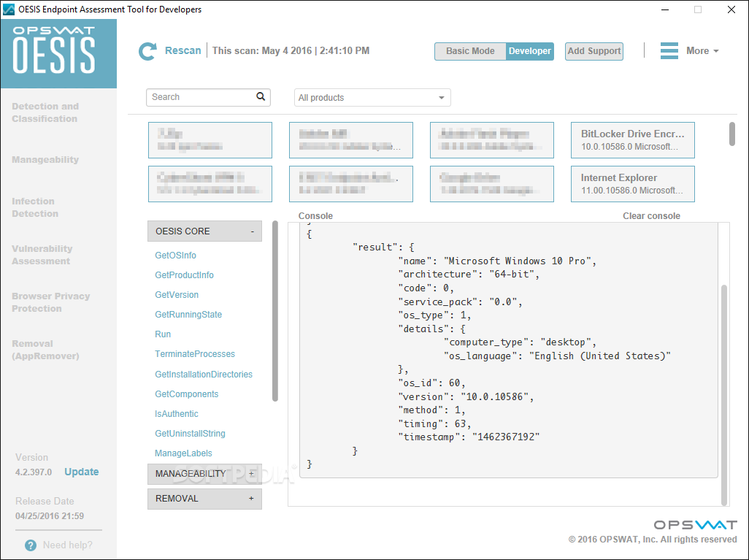Select the ManageLabels method
Image resolution: width=749 pixels, height=560 pixels.
click(183, 453)
